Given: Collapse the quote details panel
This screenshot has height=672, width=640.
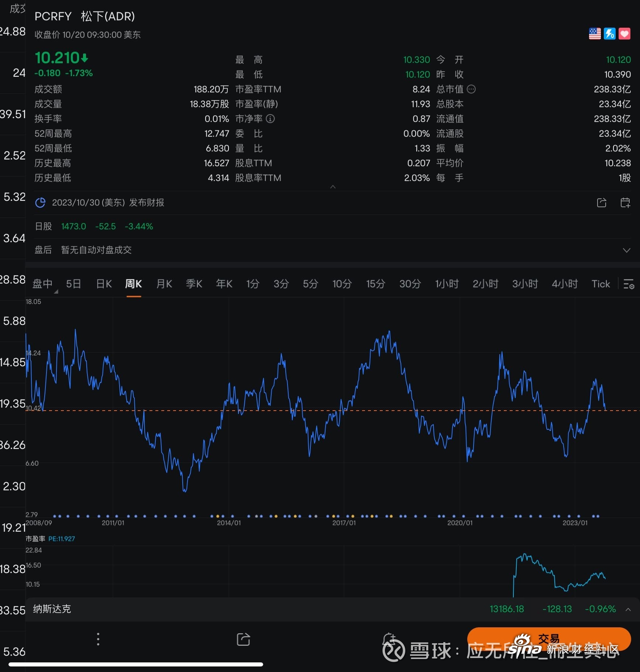Looking at the screenshot, I should click(x=333, y=187).
